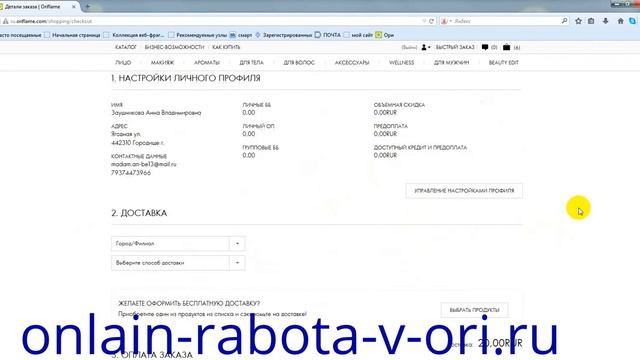Select the ЛИЦО category
Screen dimensions: 640x360
click(123, 63)
